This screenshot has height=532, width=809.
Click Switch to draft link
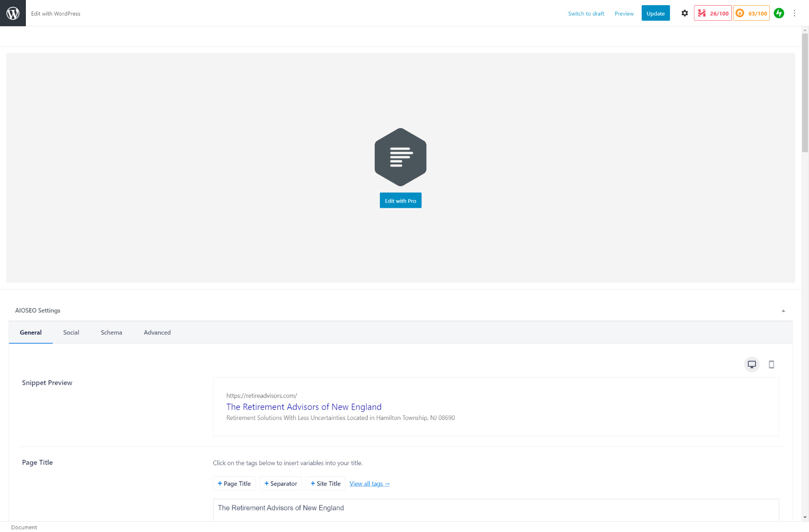(586, 14)
